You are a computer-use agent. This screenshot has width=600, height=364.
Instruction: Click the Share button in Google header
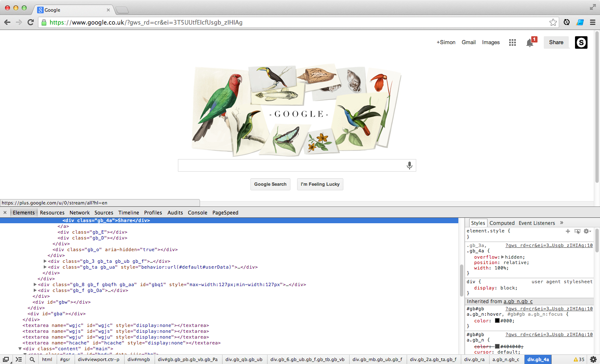tap(556, 42)
